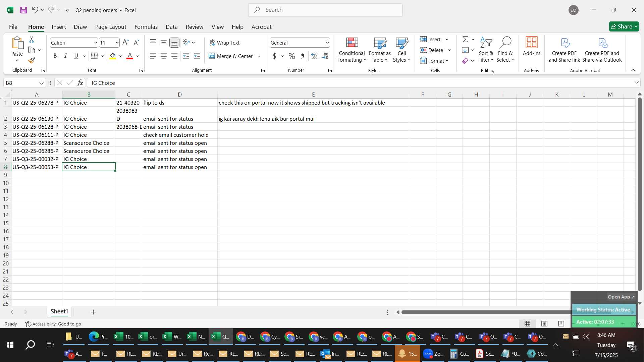Switch to Page Break Preview view
Image resolution: width=644 pixels, height=362 pixels.
[561, 323]
